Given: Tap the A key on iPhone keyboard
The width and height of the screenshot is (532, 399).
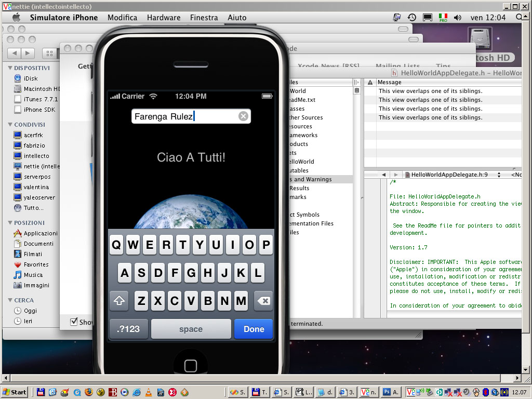Looking at the screenshot, I should coord(125,273).
